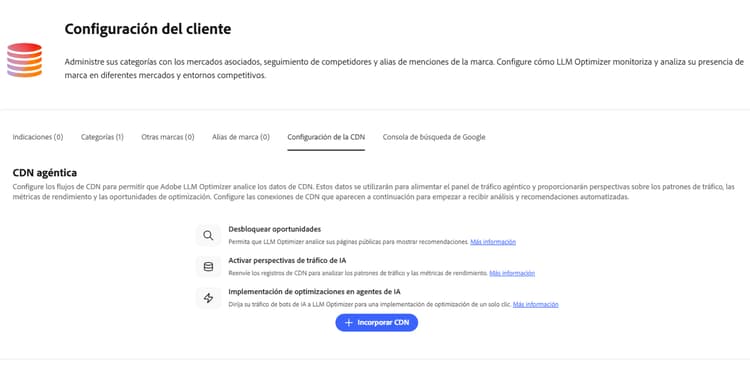Click the database icon beside Activar perspectivas
Screen dimensions: 750x382
click(208, 267)
